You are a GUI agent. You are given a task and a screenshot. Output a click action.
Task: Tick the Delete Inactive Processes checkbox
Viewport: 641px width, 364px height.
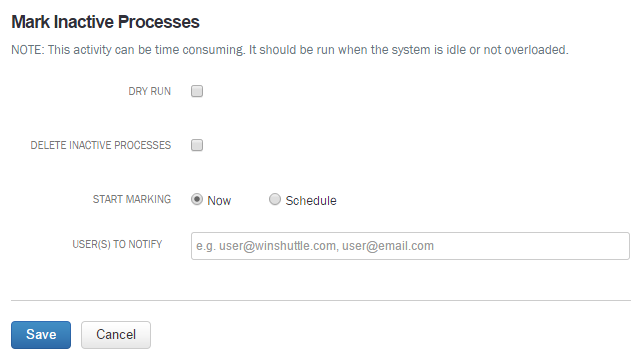click(197, 145)
